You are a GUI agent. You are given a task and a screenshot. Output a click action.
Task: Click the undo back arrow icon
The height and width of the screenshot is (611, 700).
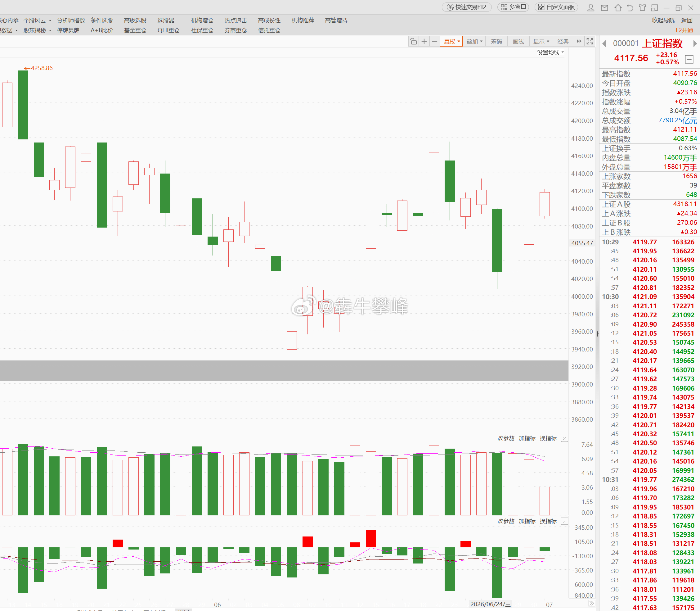pyautogui.click(x=630, y=7)
